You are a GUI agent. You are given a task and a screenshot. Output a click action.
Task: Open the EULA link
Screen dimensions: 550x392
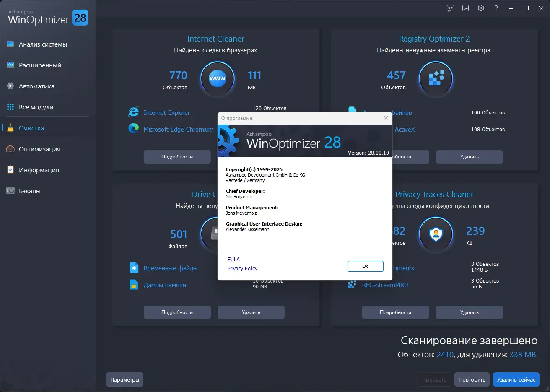(x=233, y=260)
